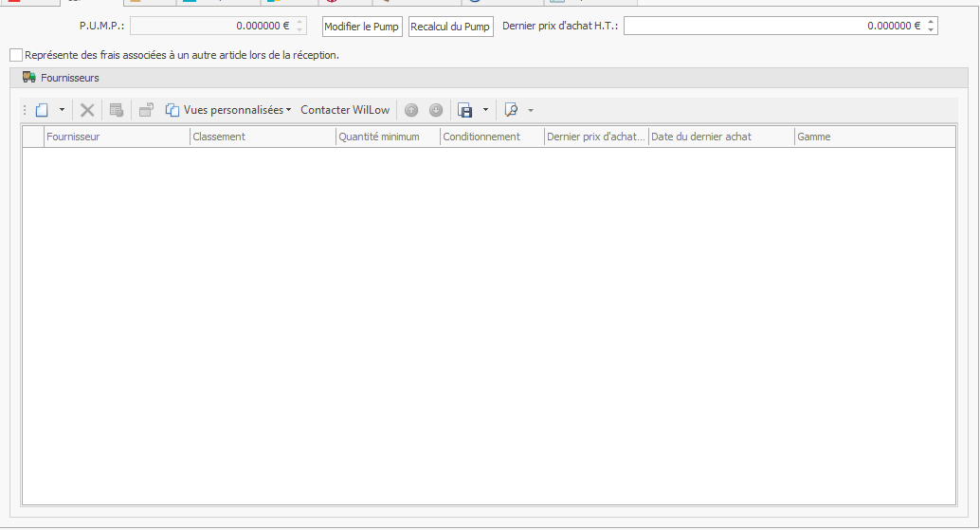Click the Recalcul du Pump button
Image resolution: width=980 pixels, height=530 pixels.
click(450, 27)
